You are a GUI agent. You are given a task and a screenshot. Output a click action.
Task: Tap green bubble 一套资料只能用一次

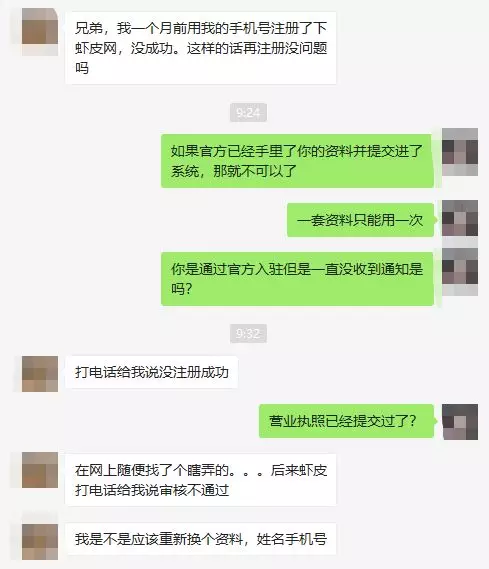(x=361, y=220)
